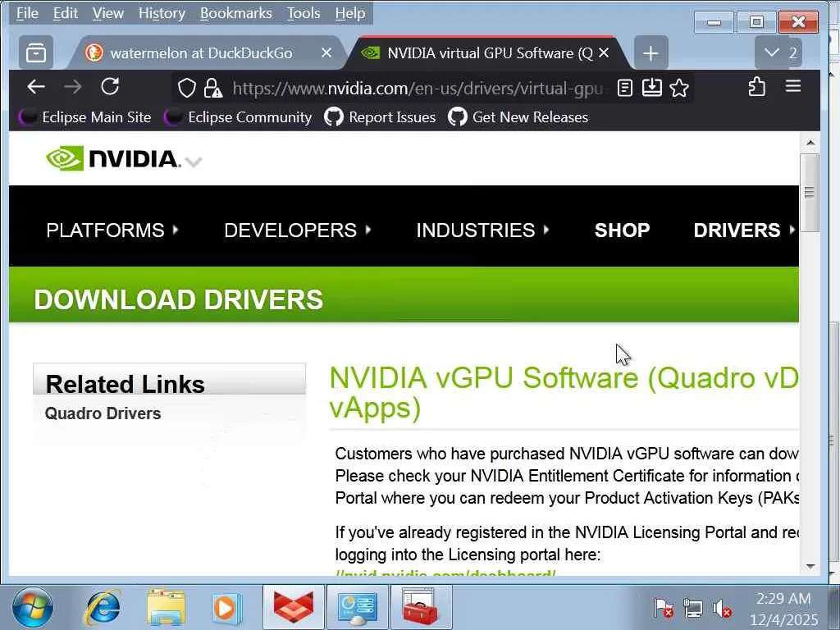Screen dimensions: 840x630
Task: Open the File menu
Action: (27, 13)
